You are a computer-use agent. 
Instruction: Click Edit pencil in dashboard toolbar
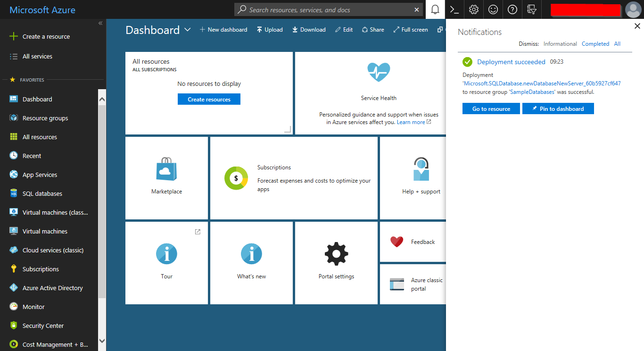344,30
